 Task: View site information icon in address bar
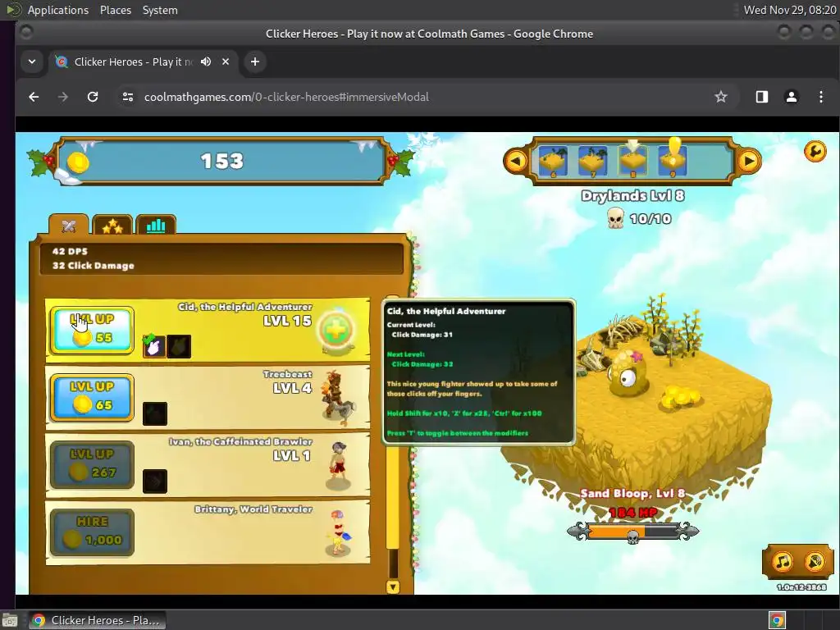pos(128,97)
